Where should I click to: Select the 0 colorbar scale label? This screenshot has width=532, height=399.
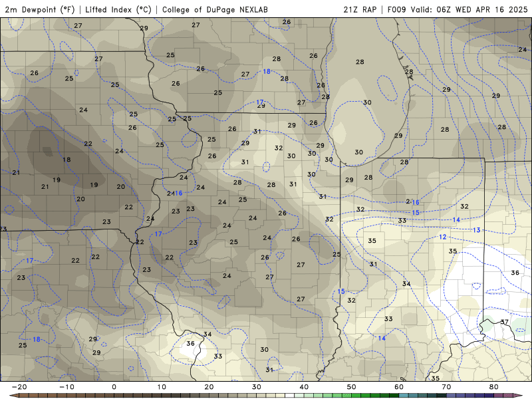(x=114, y=387)
